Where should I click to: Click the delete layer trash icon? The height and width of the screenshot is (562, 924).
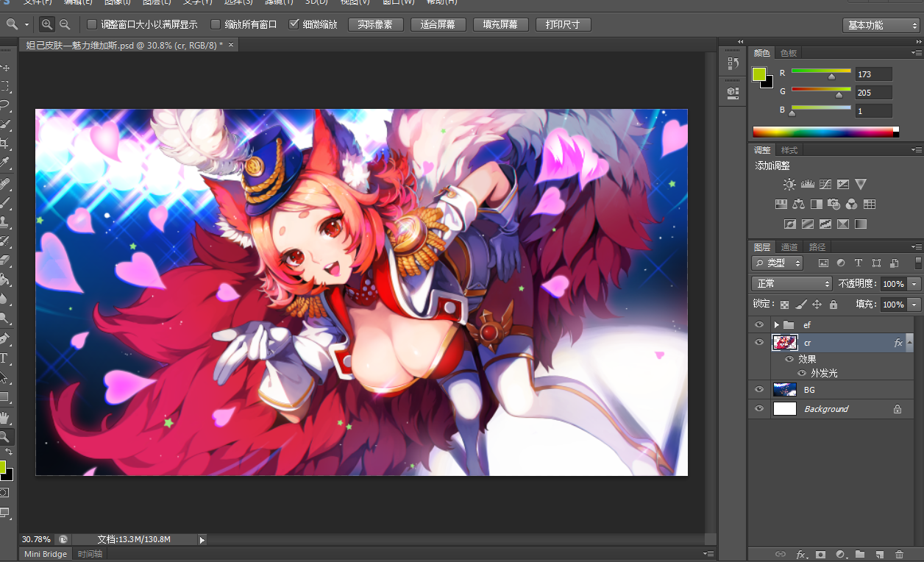[x=899, y=554]
